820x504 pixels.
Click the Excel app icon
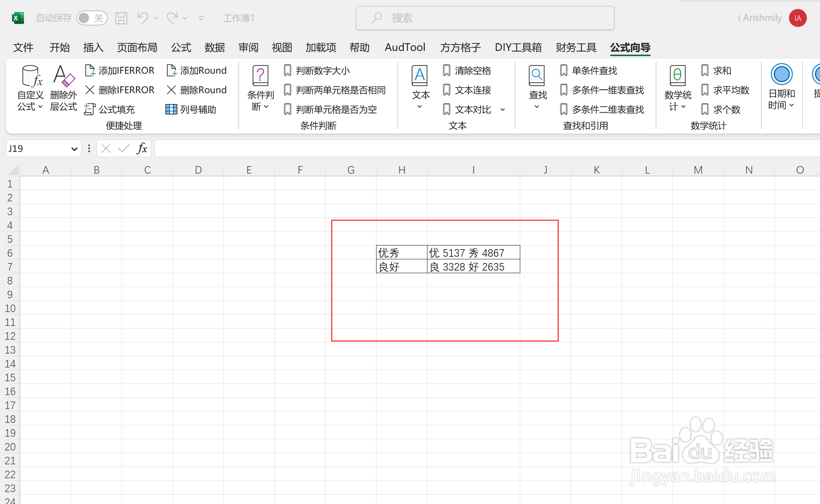pos(18,18)
